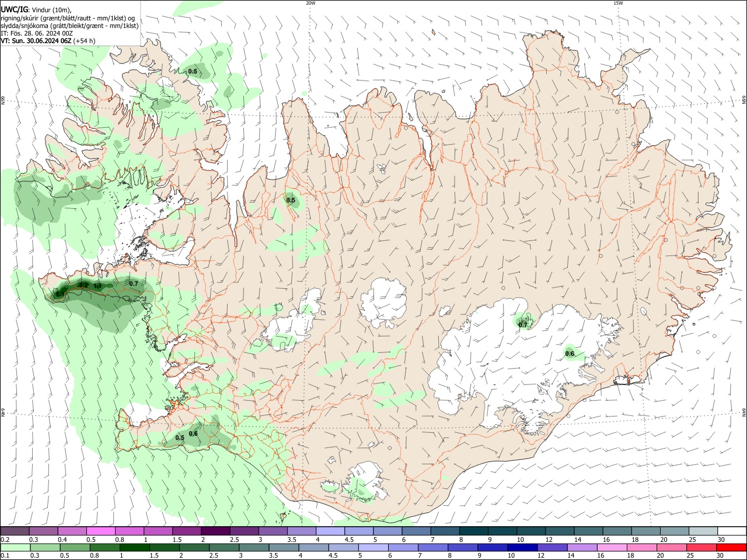Viewport: 747px width, 560px height.
Task: Click the dark teal 9 mm snow legend swatch
Action: pos(502,531)
